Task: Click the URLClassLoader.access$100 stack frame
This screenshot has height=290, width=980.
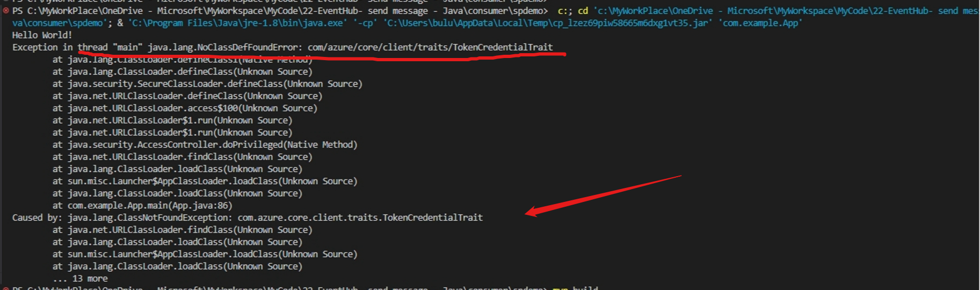Action: tap(192, 108)
